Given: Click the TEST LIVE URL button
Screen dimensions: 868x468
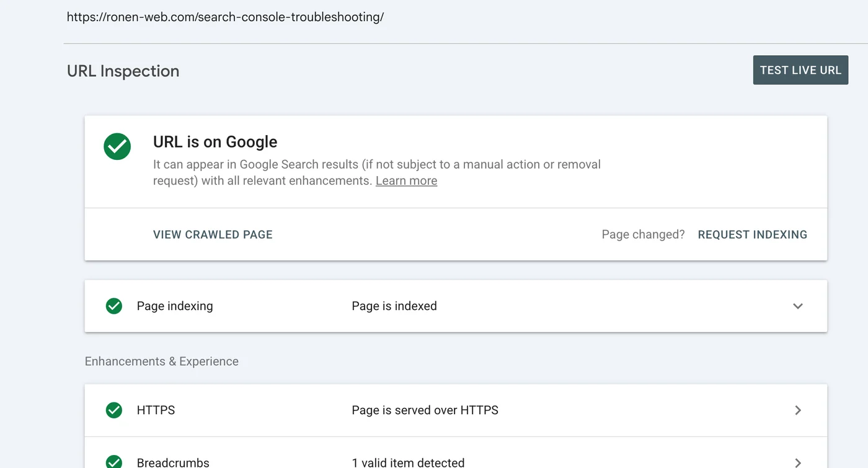Looking at the screenshot, I should 800,70.
